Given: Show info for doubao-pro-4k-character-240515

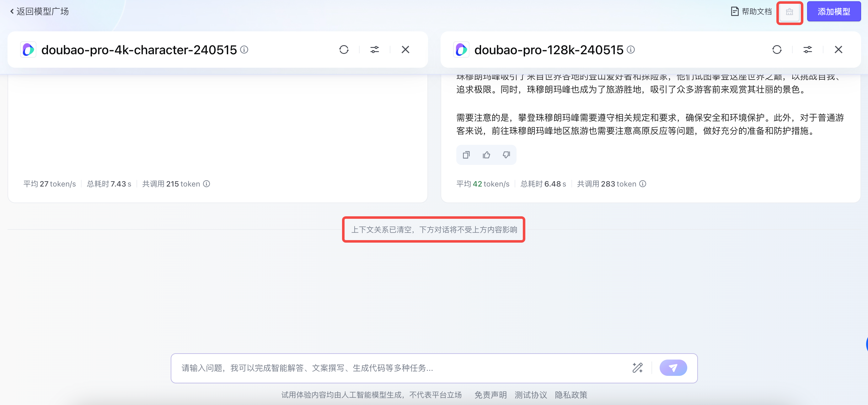Looking at the screenshot, I should tap(244, 50).
